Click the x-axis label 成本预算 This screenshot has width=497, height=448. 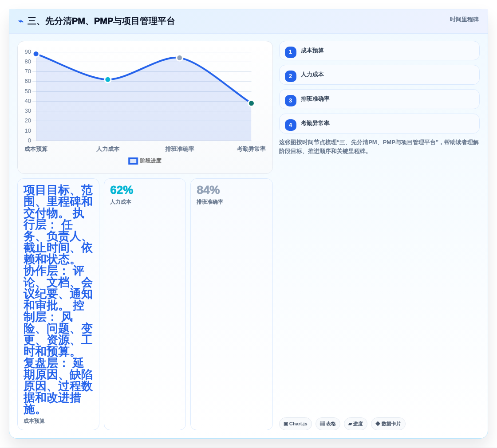pos(36,149)
